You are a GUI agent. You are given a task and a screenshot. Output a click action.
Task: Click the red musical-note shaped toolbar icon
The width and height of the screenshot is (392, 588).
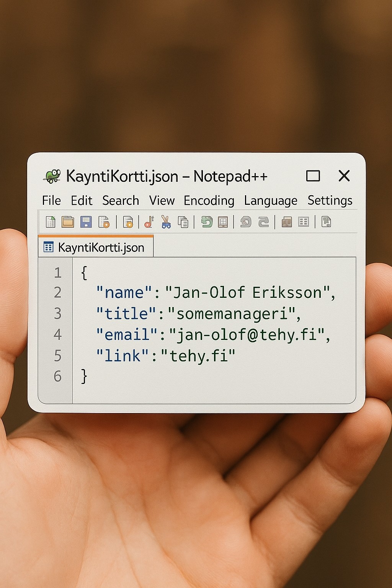point(149,221)
